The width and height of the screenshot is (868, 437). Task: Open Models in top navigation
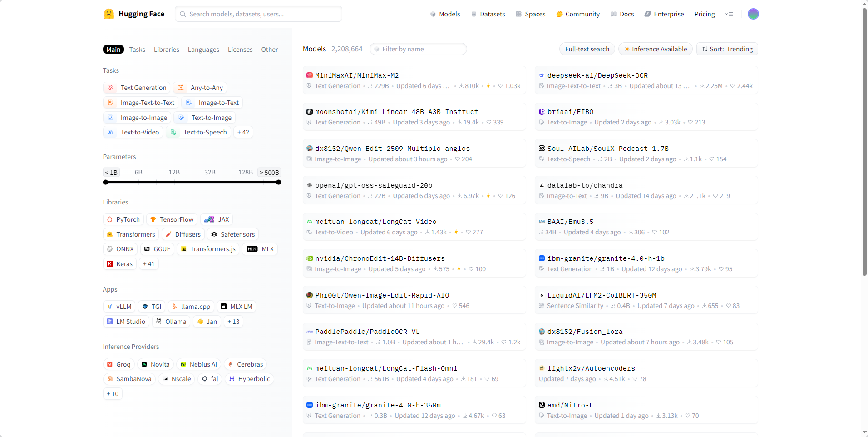445,14
